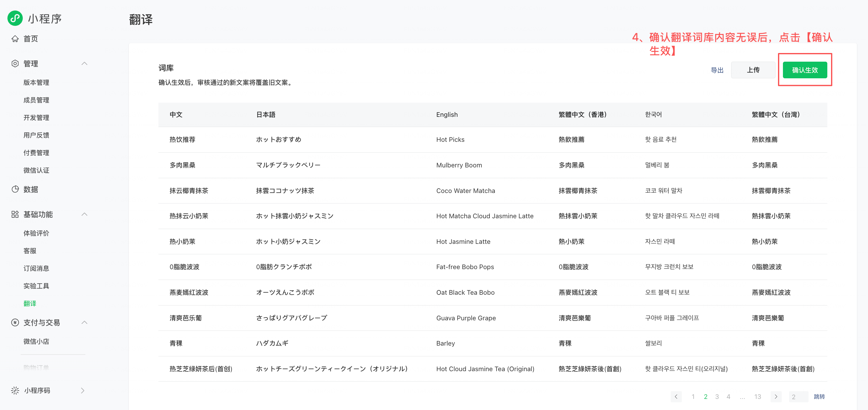Click the 小程序码 sunburst icon

point(15,390)
